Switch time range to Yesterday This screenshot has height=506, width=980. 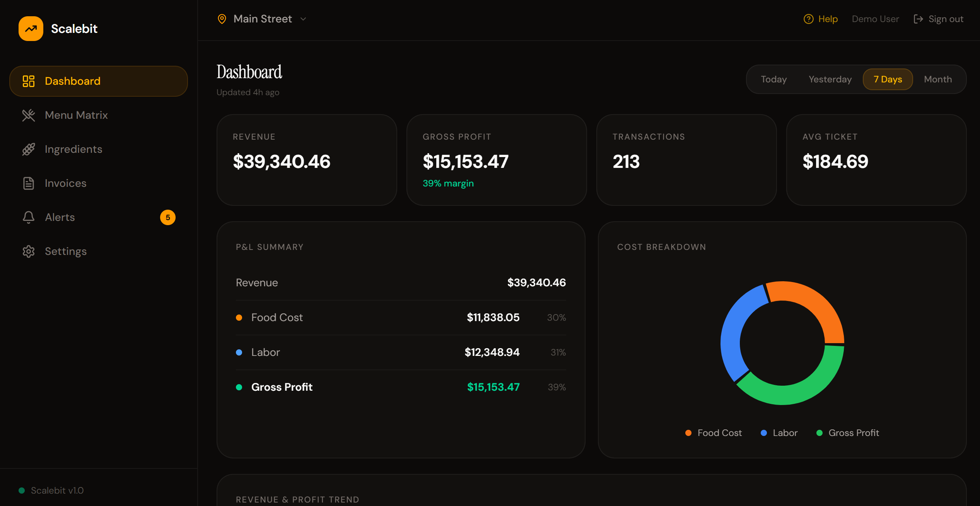tap(830, 79)
